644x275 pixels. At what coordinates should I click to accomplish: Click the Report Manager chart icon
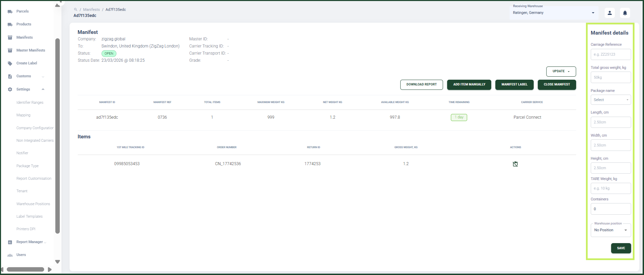(10, 242)
